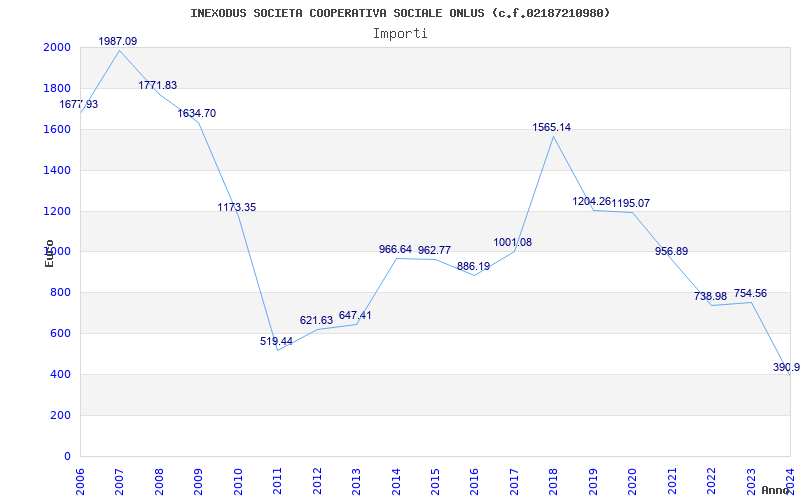Select the 1173.35 data label

237,207
